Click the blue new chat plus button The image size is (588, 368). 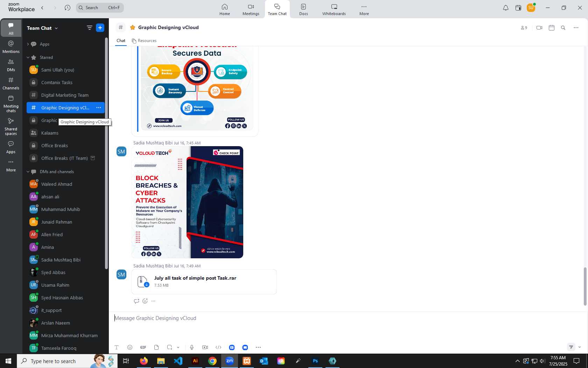tap(100, 28)
